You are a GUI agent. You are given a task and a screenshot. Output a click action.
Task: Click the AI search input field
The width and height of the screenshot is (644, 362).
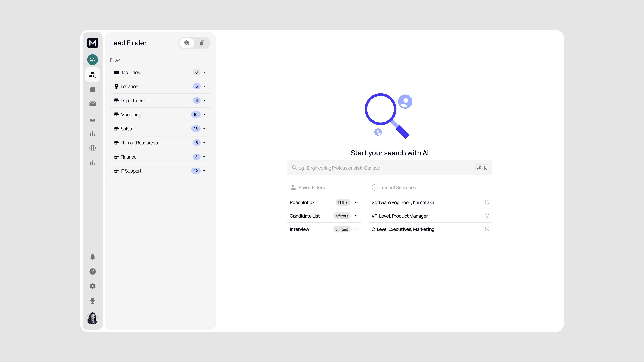[x=385, y=168]
